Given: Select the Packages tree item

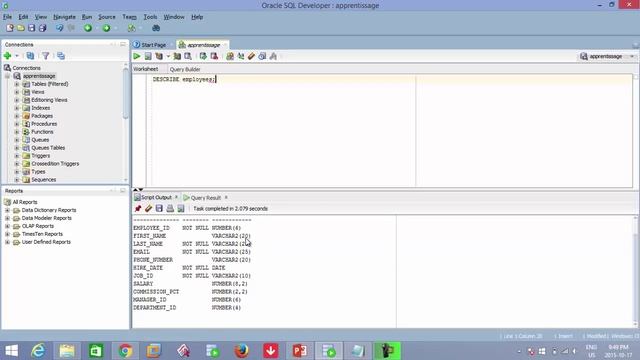Looking at the screenshot, I should point(42,116).
